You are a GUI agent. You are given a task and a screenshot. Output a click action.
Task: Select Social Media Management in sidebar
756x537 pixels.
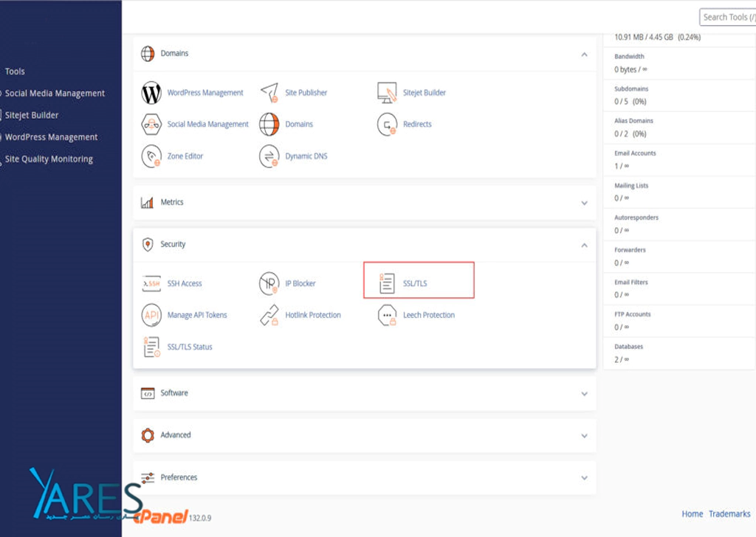[x=55, y=94]
